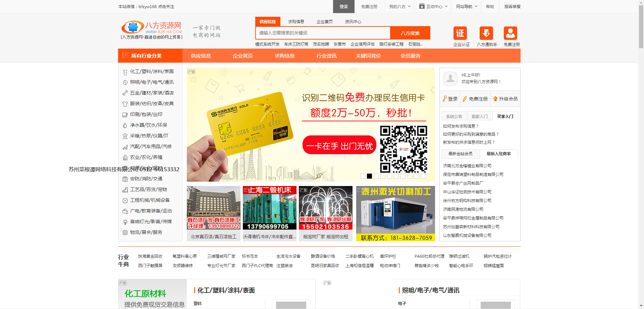Screen dimensions: 644x309
Task: Expand the 互动中心 dropdown arrow
Action: click(446, 6)
